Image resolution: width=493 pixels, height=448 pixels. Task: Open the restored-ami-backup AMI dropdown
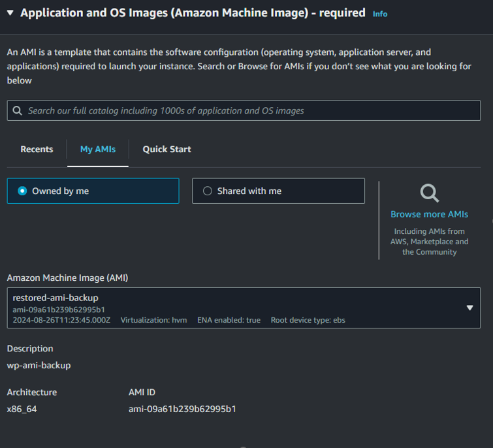(235, 308)
